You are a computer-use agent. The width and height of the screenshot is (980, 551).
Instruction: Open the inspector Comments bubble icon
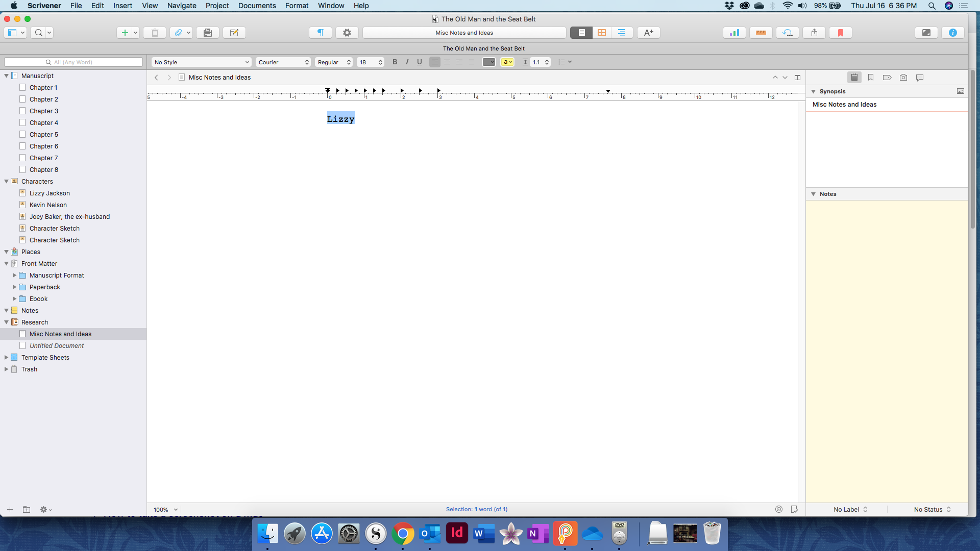[920, 78]
